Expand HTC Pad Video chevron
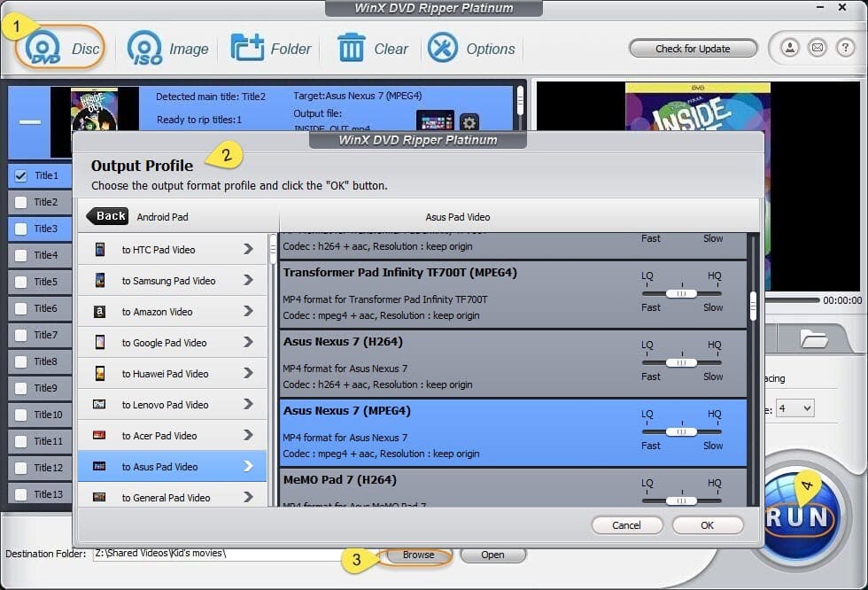 tap(248, 250)
